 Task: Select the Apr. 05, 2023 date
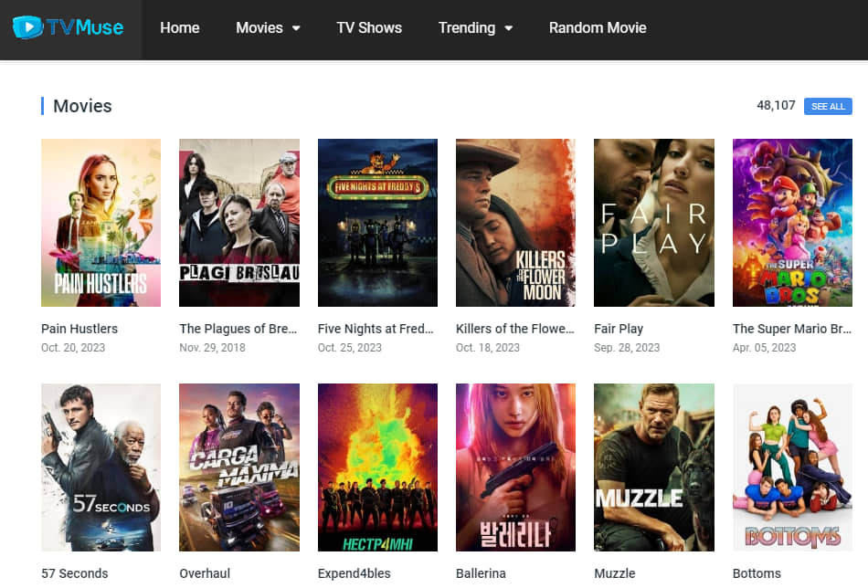click(764, 347)
